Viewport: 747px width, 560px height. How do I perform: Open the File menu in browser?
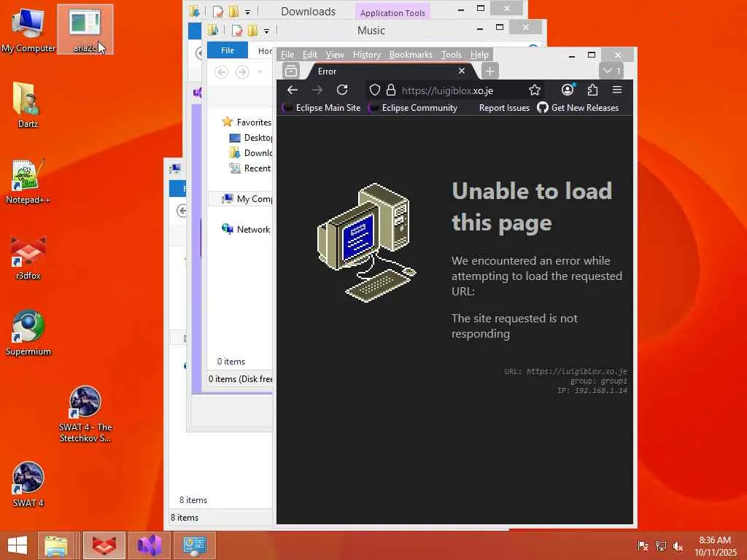tap(287, 55)
